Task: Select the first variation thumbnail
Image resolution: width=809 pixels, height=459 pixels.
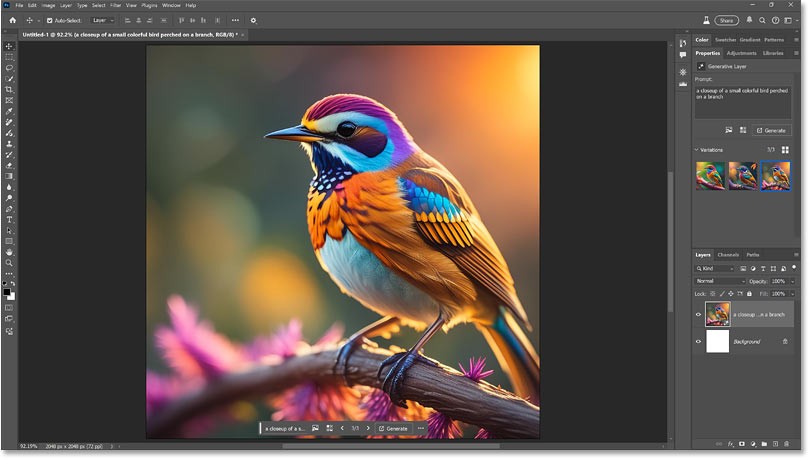Action: [x=709, y=175]
